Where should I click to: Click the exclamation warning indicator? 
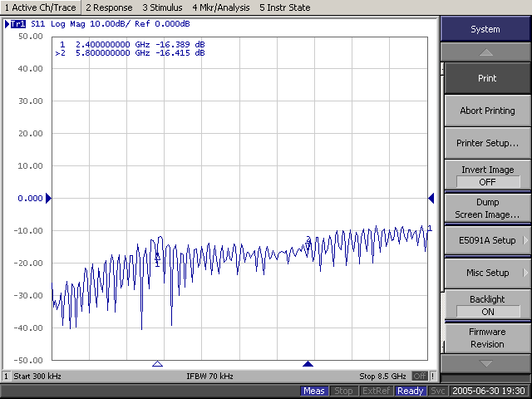pyautogui.click(x=432, y=377)
